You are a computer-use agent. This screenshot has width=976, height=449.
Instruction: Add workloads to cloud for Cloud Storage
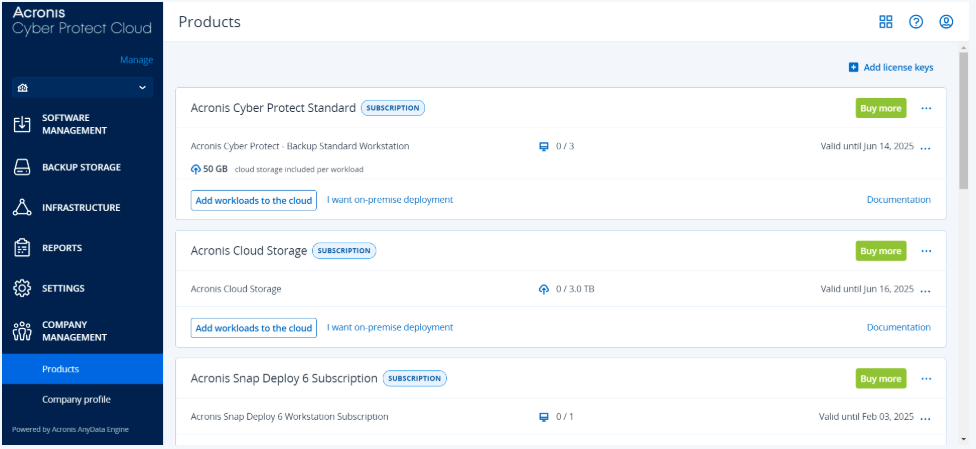254,328
